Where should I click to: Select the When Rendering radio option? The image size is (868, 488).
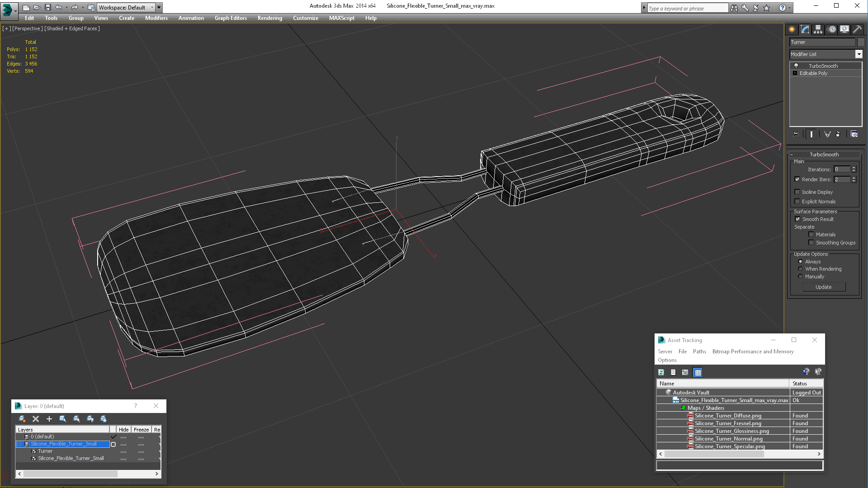[x=800, y=269]
